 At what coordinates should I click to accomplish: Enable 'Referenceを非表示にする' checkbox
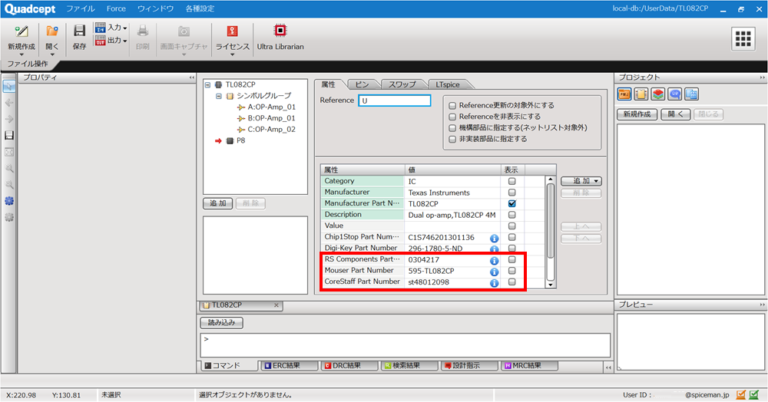coord(453,116)
